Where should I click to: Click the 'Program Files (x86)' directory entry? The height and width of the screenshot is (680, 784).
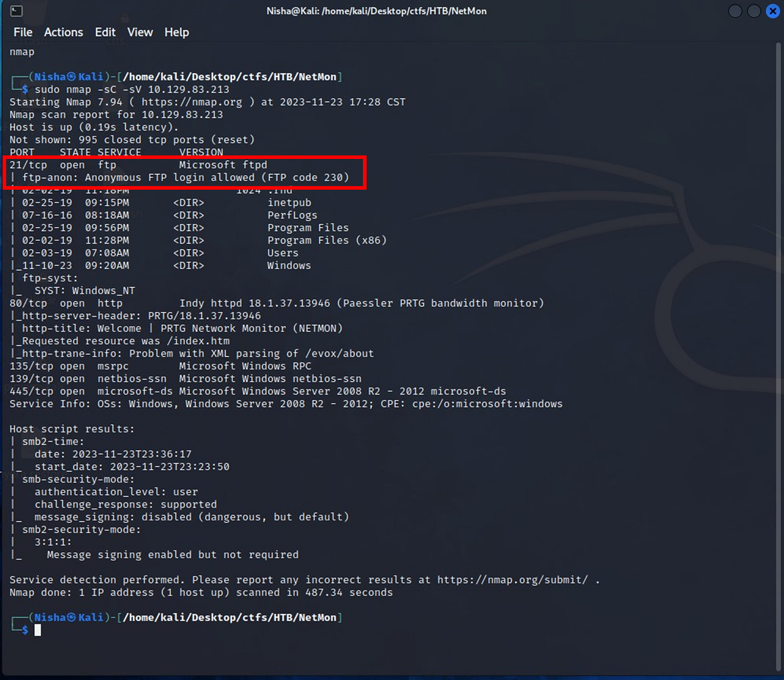[327, 241]
